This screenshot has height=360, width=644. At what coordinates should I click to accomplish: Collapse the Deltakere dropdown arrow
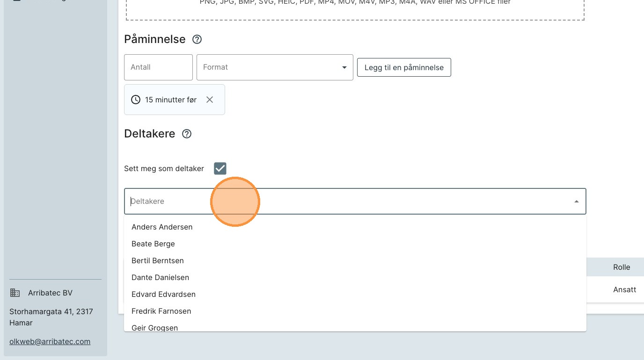(576, 202)
